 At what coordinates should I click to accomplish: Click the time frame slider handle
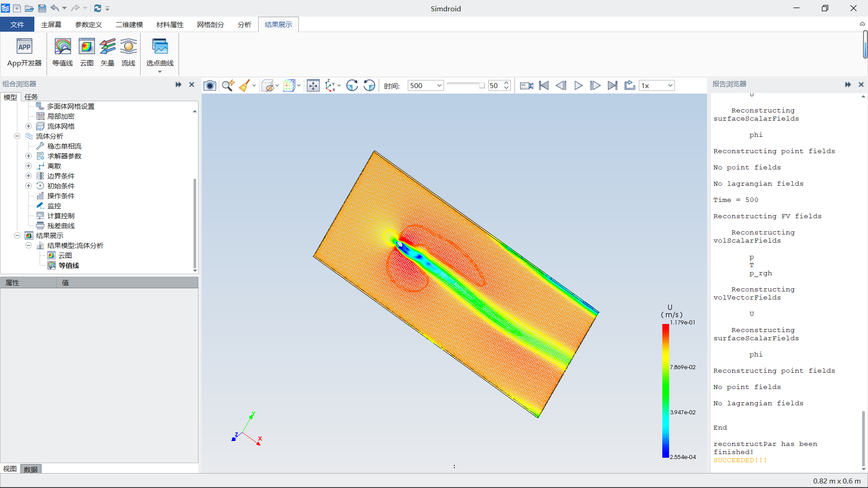(x=482, y=85)
